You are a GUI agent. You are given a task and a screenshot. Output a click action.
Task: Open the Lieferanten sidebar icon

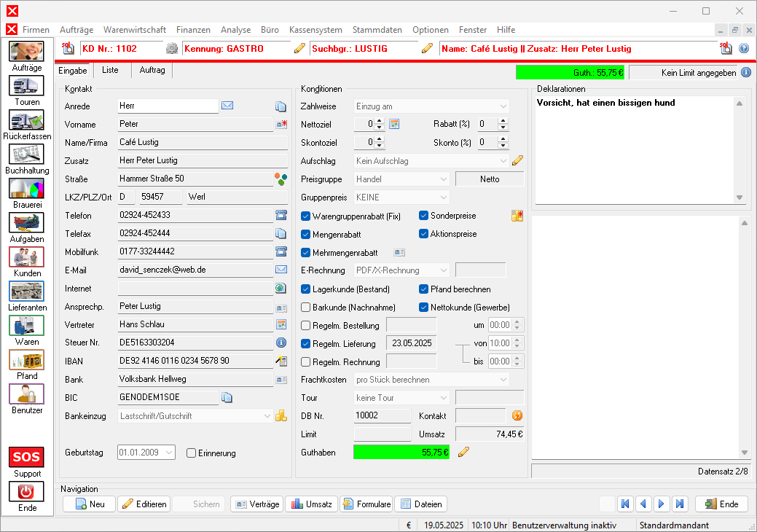coord(26,292)
